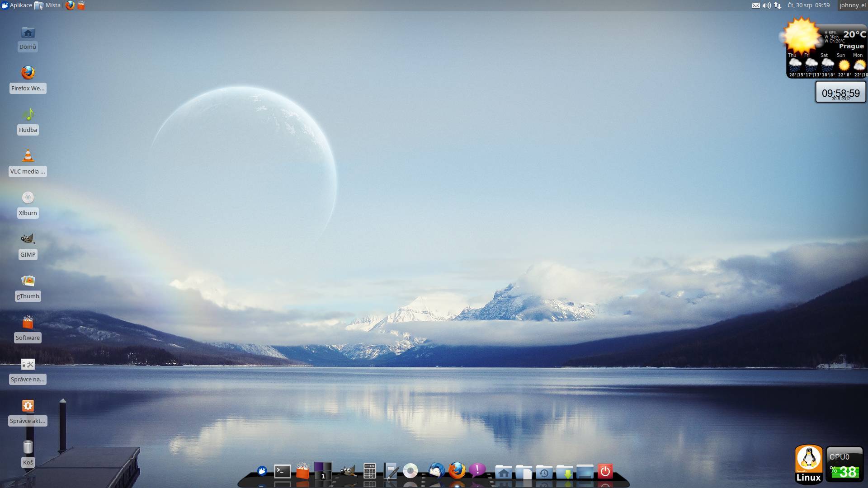Click the Prague weather widget current temperature

pyautogui.click(x=854, y=34)
